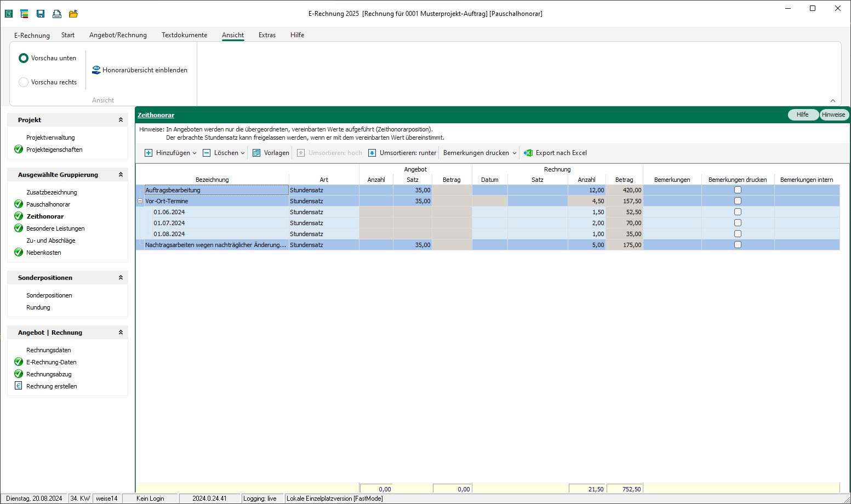Click Honorarübersicht einblenden icon
The image size is (851, 504).
pos(96,70)
